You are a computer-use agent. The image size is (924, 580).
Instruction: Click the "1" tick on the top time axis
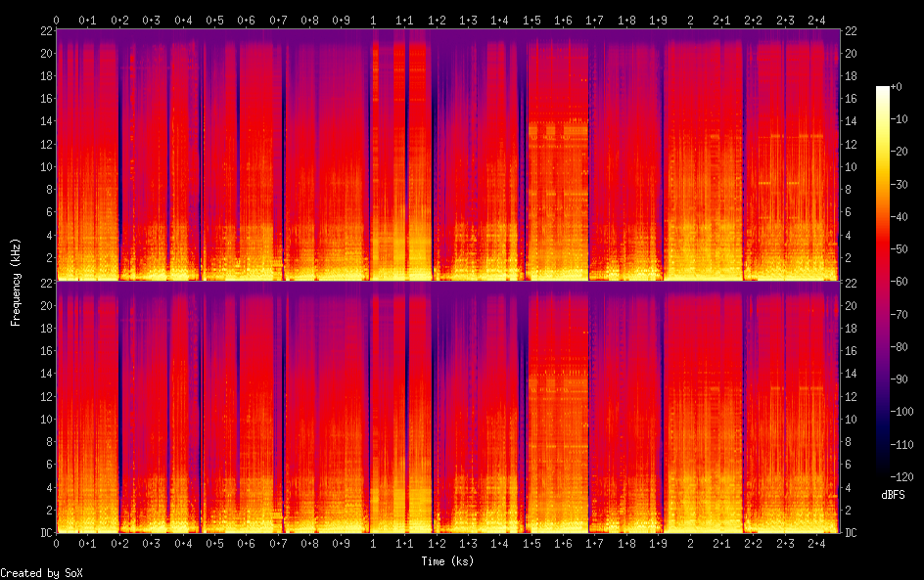pos(373,20)
